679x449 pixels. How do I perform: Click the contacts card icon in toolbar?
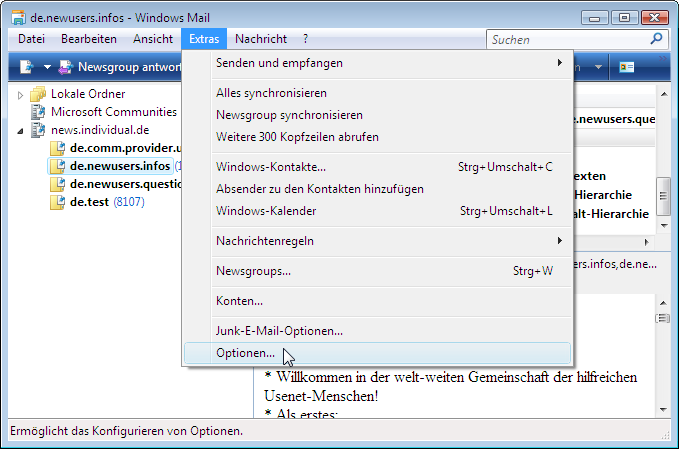tap(627, 67)
